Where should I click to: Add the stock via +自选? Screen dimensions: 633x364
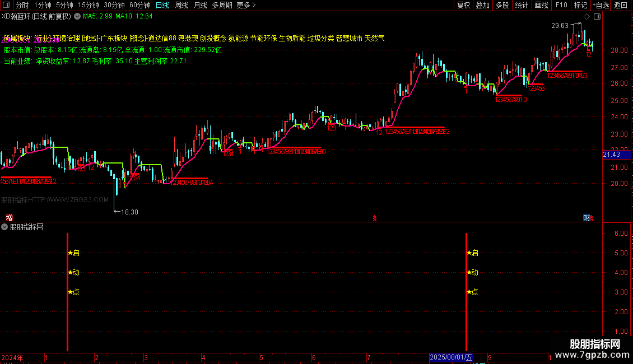coord(601,5)
